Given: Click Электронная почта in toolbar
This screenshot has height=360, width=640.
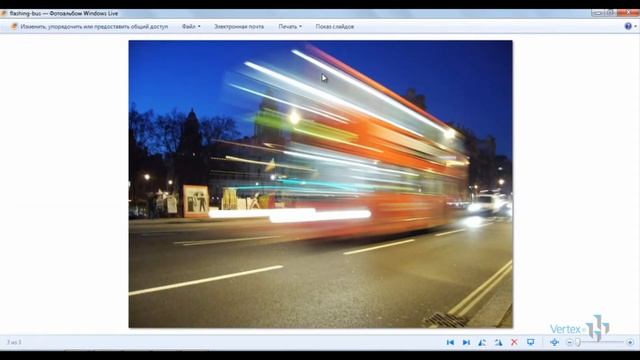Looking at the screenshot, I should pyautogui.click(x=239, y=27).
